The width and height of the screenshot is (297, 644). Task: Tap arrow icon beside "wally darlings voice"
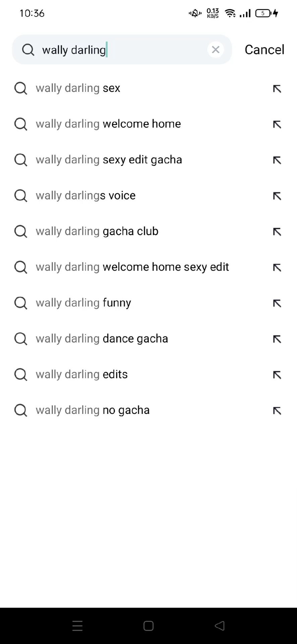click(x=277, y=196)
